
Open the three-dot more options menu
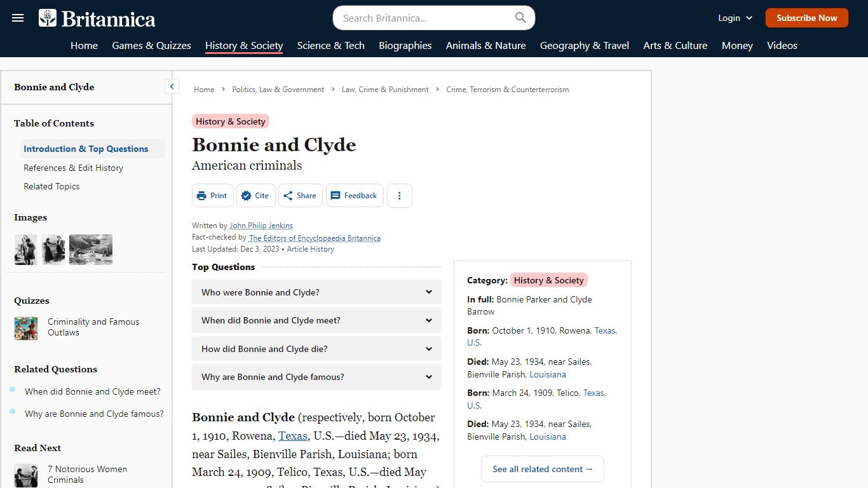click(400, 196)
